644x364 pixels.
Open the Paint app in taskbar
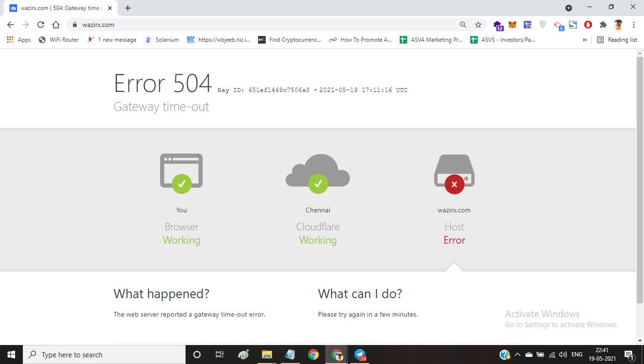click(244, 354)
